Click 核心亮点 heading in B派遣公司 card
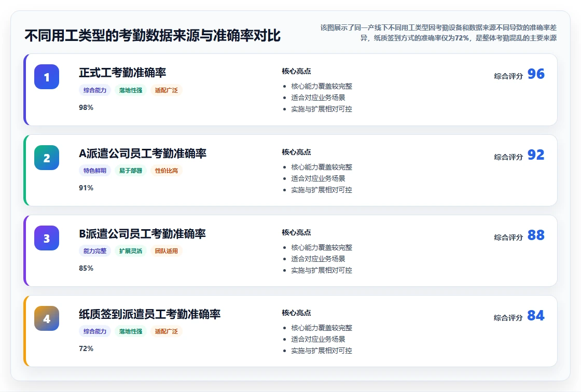This screenshot has height=392, width=581. tap(296, 232)
